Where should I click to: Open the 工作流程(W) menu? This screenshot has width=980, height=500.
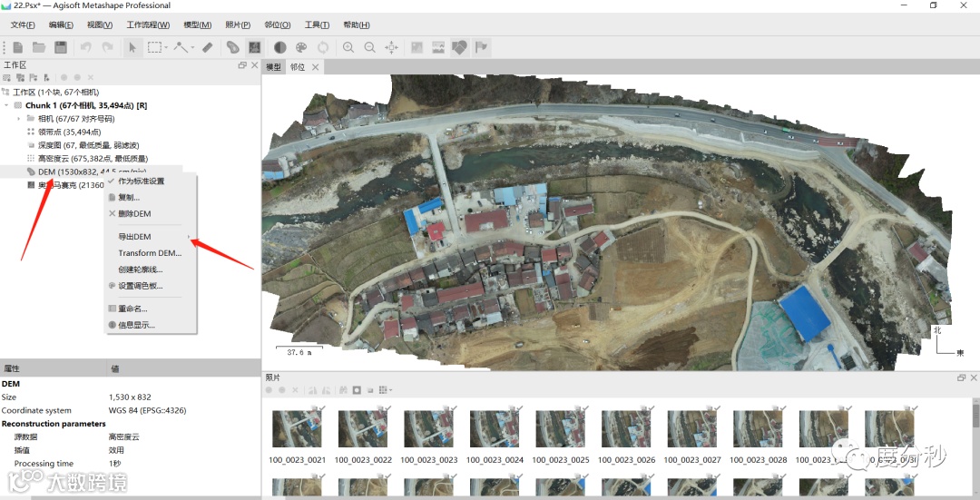click(x=148, y=25)
